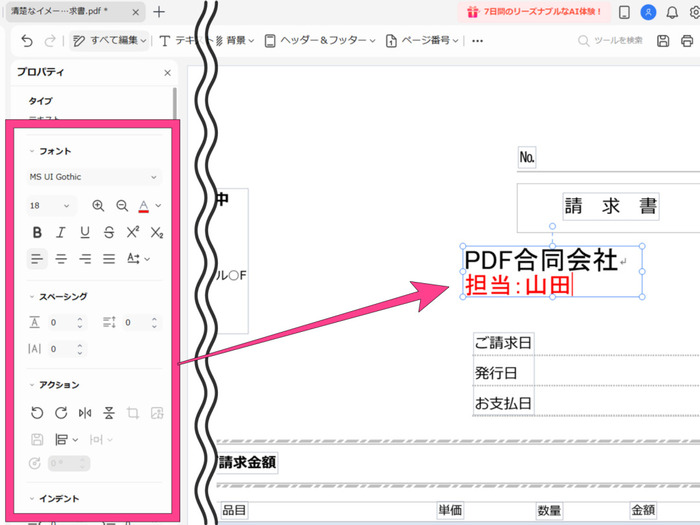Click the 数量 column header
Image resolution: width=700 pixels, height=525 pixels.
click(549, 510)
